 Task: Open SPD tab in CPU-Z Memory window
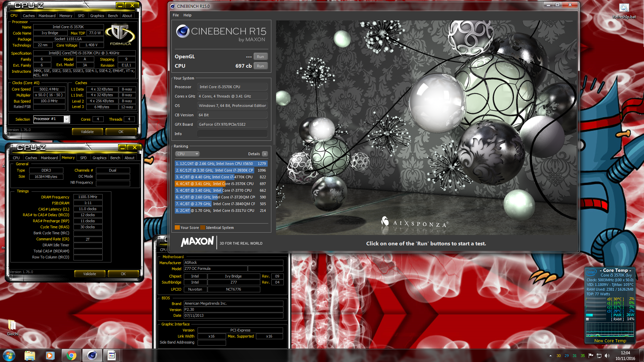84,158
